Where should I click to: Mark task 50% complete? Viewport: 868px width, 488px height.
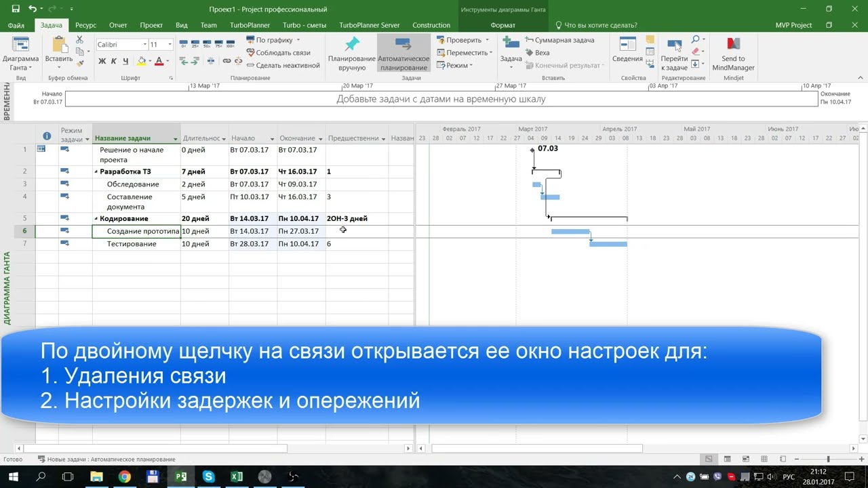pos(207,44)
